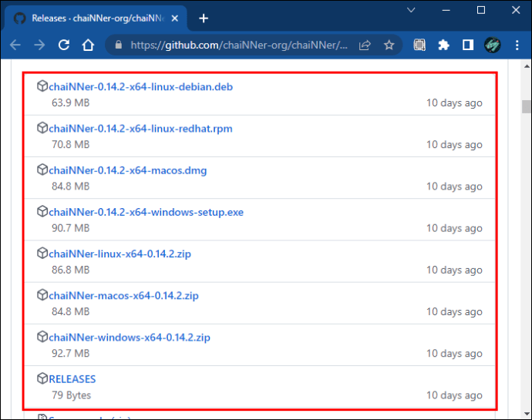Click package icon beside chaiNNer-linux-x64 zip
Image resolution: width=532 pixels, height=420 pixels.
tap(42, 253)
